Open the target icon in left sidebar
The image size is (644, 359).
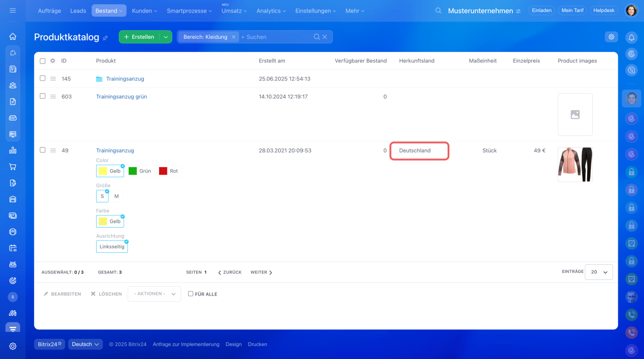pyautogui.click(x=13, y=280)
